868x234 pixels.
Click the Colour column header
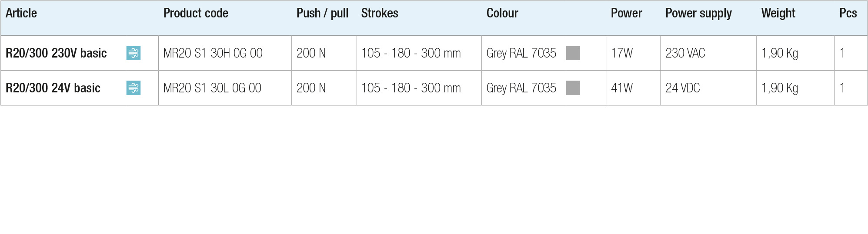pyautogui.click(x=502, y=13)
